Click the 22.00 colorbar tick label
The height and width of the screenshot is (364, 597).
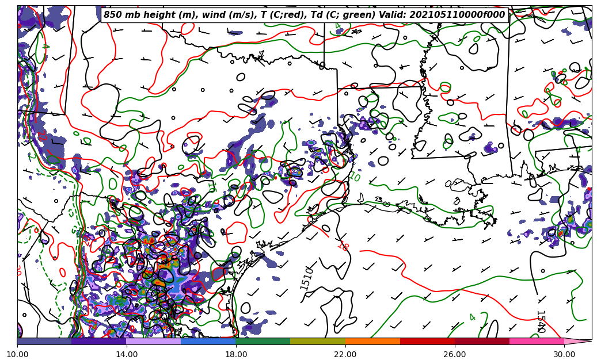pyautogui.click(x=345, y=355)
